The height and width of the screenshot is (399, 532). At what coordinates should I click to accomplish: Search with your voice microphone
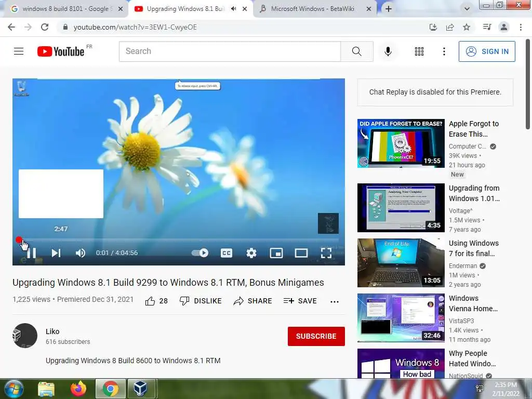coord(388,51)
